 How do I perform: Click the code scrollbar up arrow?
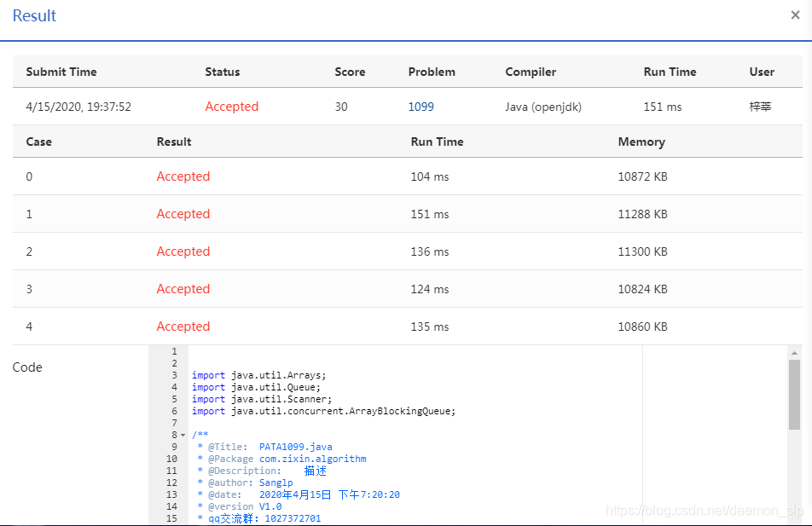coord(794,353)
